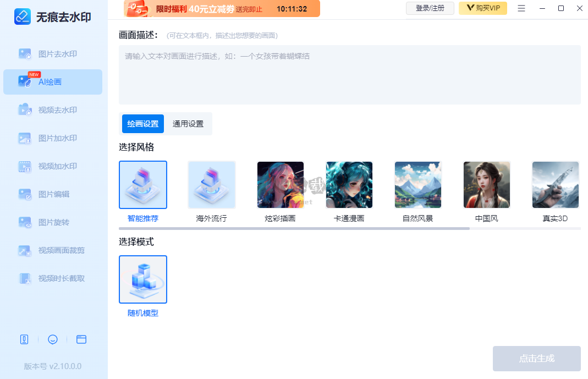Select the 中国风 style thumbnail
Image resolution: width=588 pixels, height=379 pixels.
486,185
